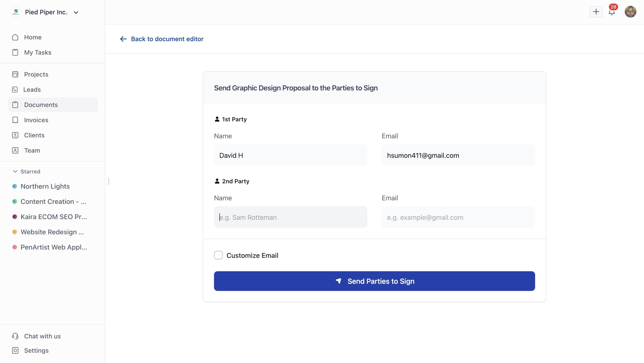Open the Invoices bookmark icon
Screen dimensions: 644x363
[15, 120]
